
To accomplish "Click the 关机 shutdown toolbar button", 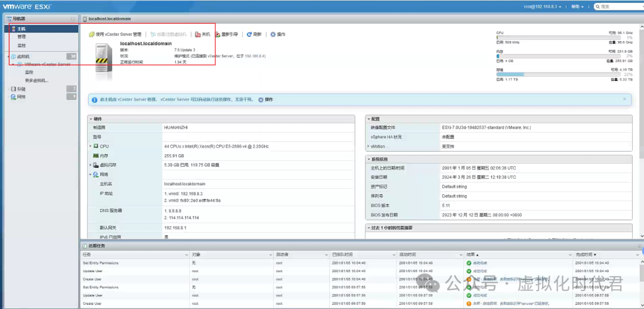I will click(x=203, y=35).
